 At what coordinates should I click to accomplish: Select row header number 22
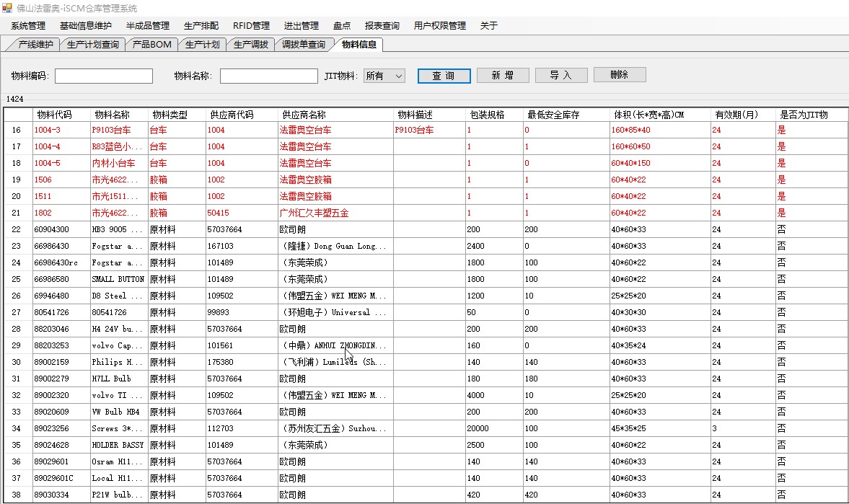coord(18,229)
